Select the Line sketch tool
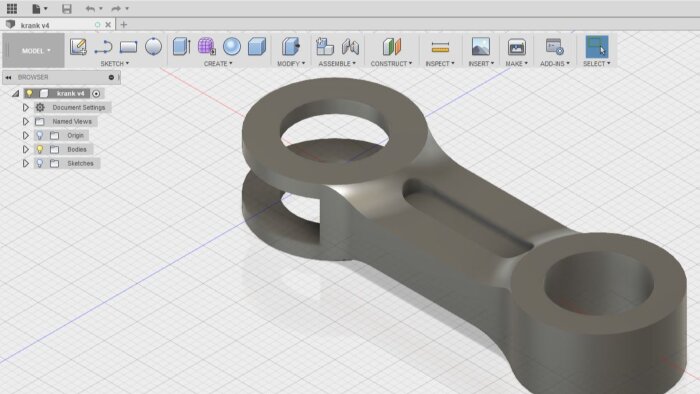The height and width of the screenshot is (394, 700). coord(103,47)
